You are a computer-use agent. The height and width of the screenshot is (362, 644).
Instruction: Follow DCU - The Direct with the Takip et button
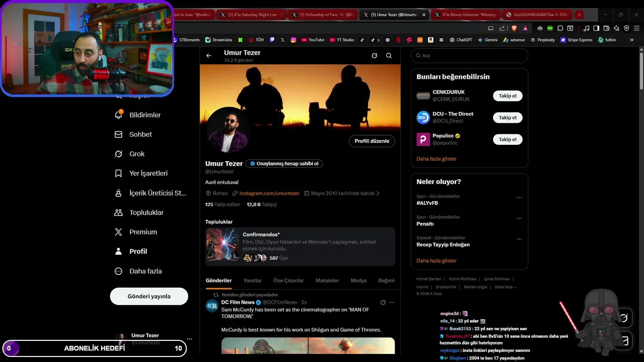point(508,118)
